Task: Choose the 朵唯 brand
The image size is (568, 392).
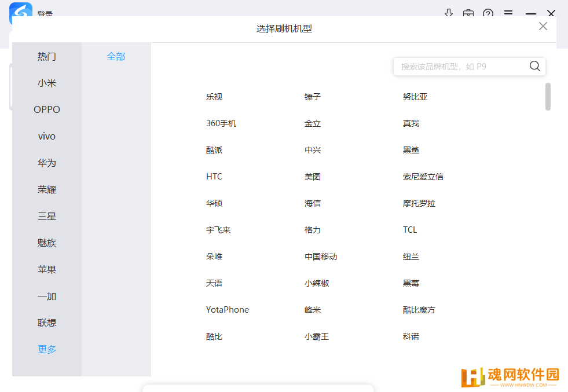Action: pos(214,257)
